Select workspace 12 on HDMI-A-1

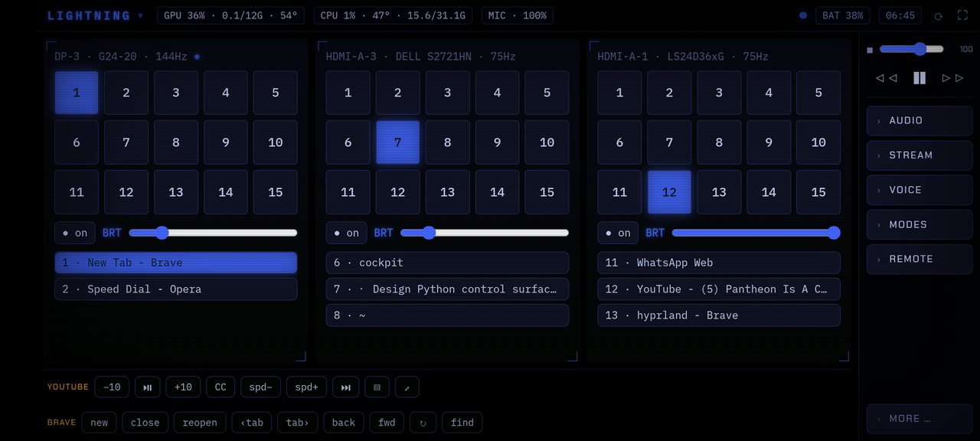pyautogui.click(x=669, y=192)
